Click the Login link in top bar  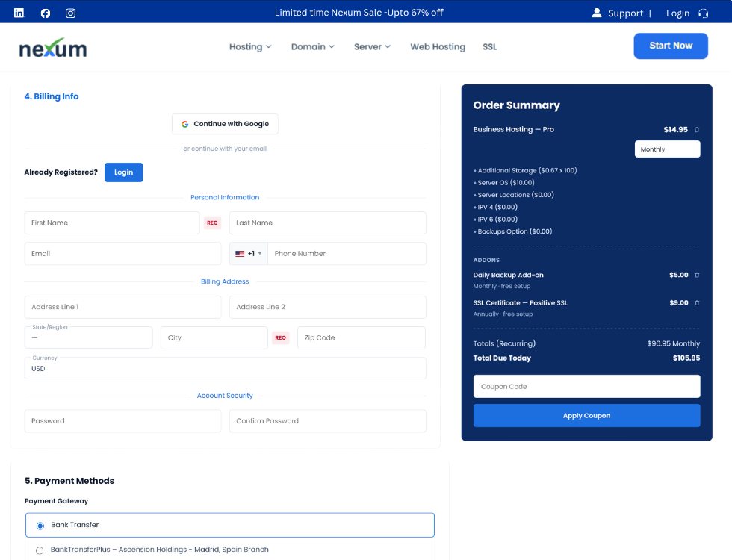[677, 13]
